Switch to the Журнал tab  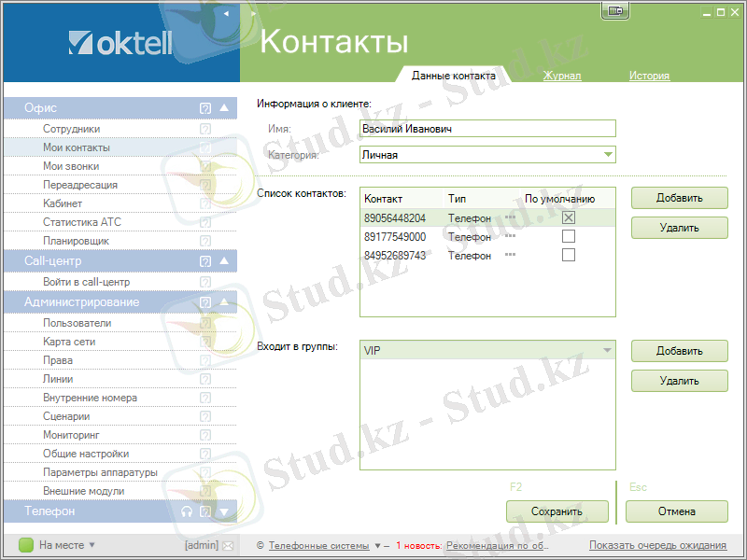pos(562,77)
